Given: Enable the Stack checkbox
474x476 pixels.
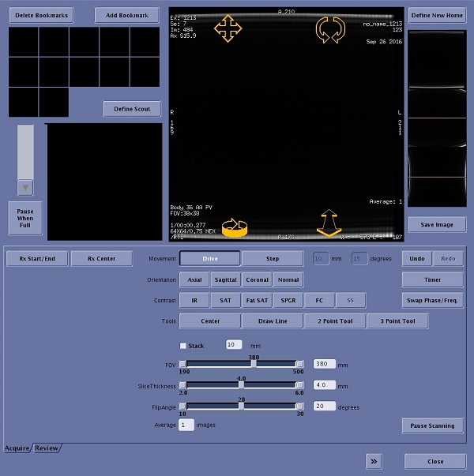Looking at the screenshot, I should click(x=183, y=345).
